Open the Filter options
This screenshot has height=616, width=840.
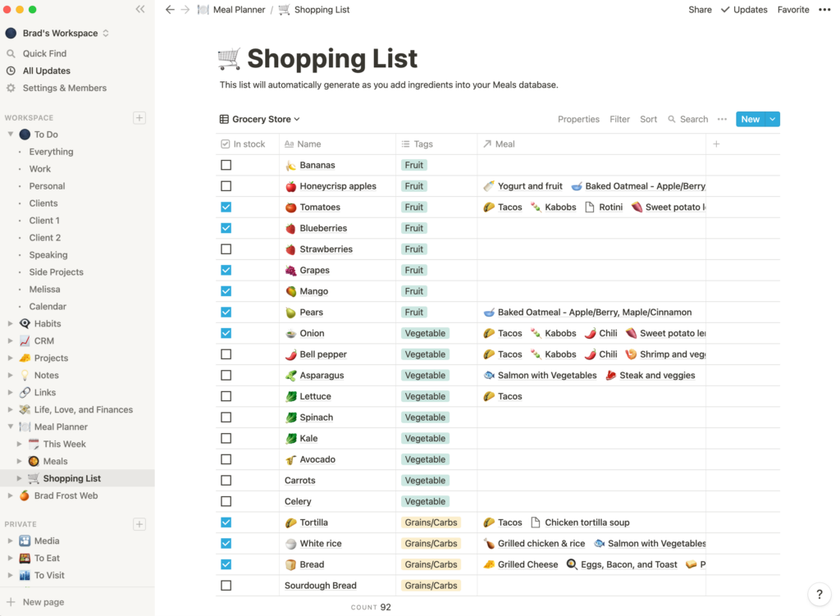(x=619, y=119)
